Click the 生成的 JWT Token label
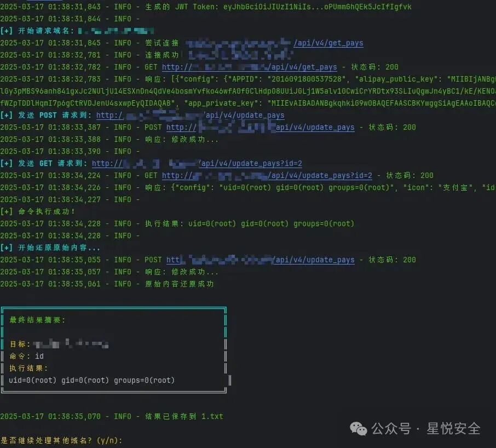Image resolution: width=496 pixels, height=448 pixels. click(182, 7)
